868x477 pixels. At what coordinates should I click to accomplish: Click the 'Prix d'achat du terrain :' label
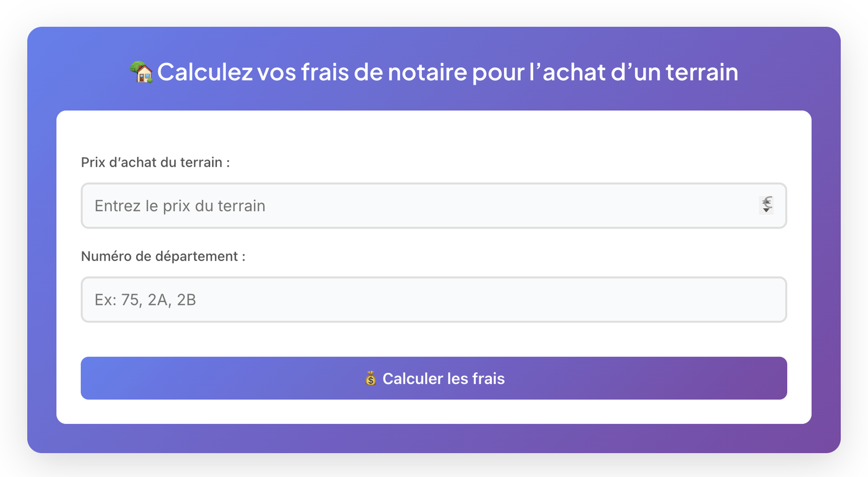[x=156, y=162]
